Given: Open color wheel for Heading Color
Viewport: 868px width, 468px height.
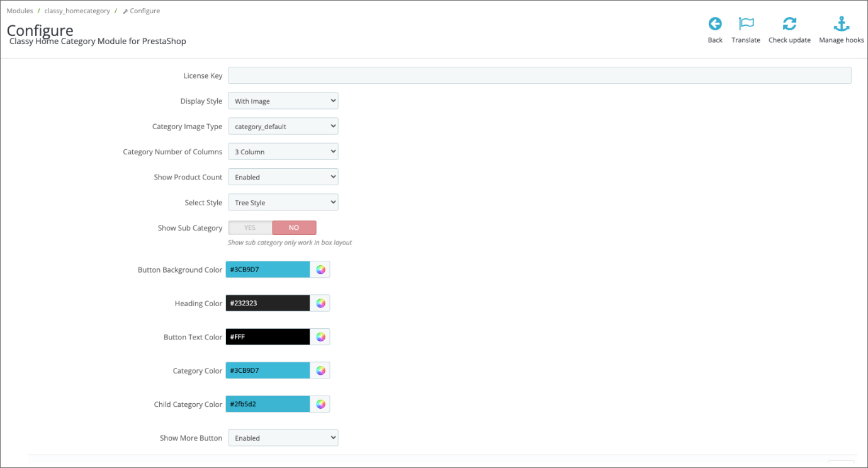Looking at the screenshot, I should 320,303.
